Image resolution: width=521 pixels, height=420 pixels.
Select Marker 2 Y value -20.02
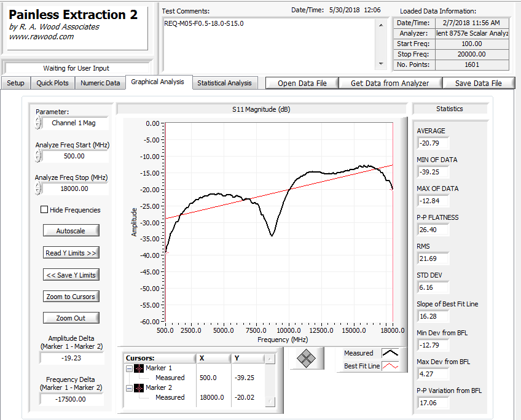(245, 397)
